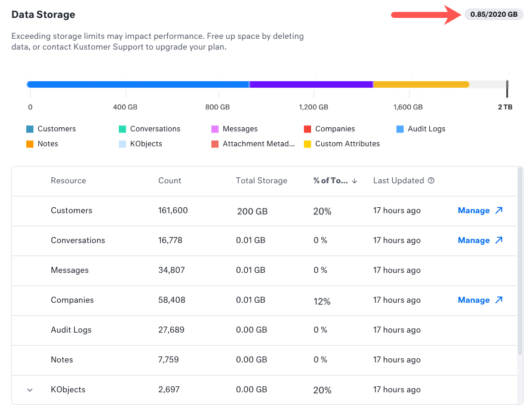Expand the KObjects row chevron
Image resolution: width=532 pixels, height=409 pixels.
[x=30, y=390]
